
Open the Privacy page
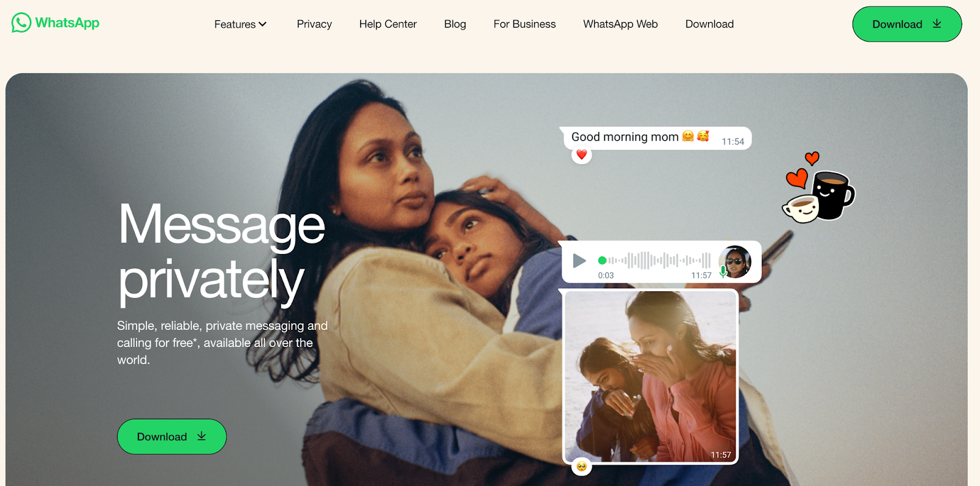314,24
